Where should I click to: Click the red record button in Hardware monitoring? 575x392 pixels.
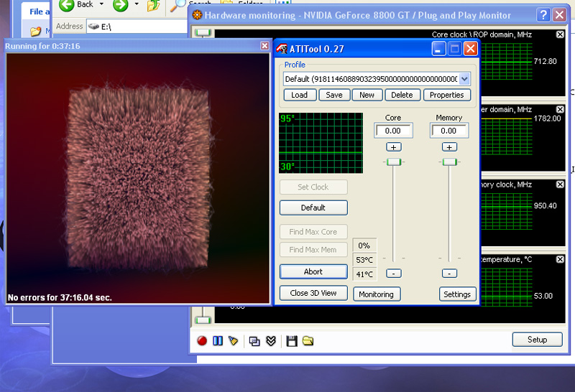point(202,341)
